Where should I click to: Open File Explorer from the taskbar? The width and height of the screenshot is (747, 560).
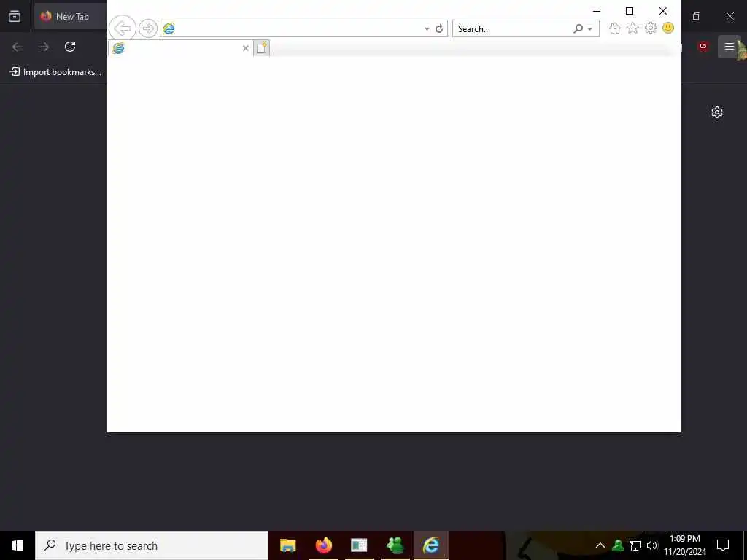coord(287,545)
